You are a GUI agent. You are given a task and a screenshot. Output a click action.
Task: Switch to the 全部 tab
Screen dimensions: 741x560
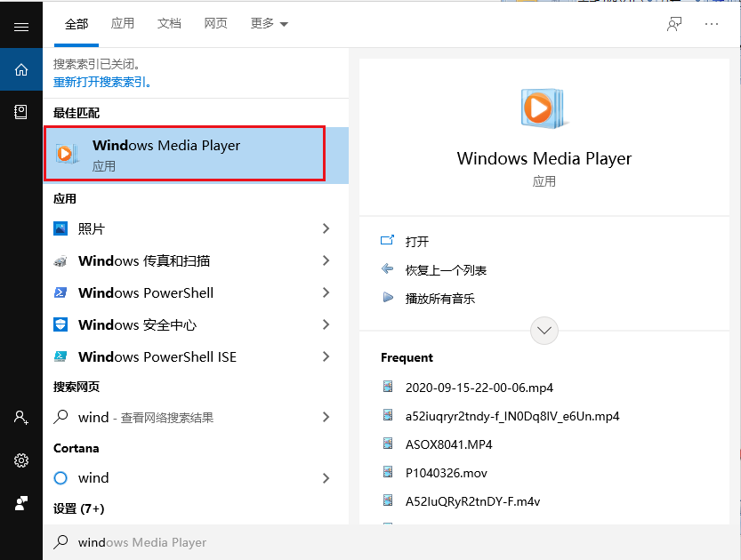[x=77, y=24]
